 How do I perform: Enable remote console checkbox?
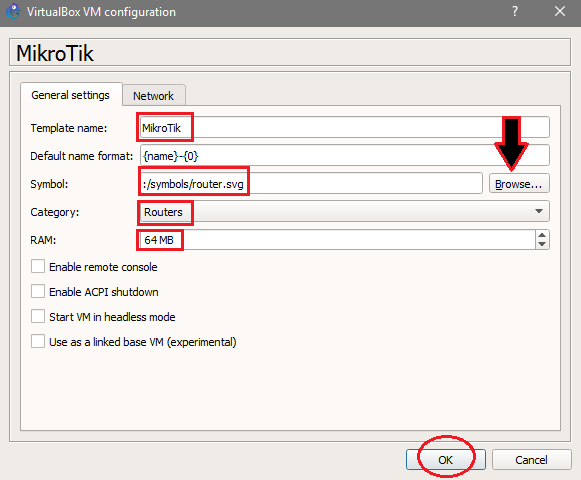coord(38,267)
